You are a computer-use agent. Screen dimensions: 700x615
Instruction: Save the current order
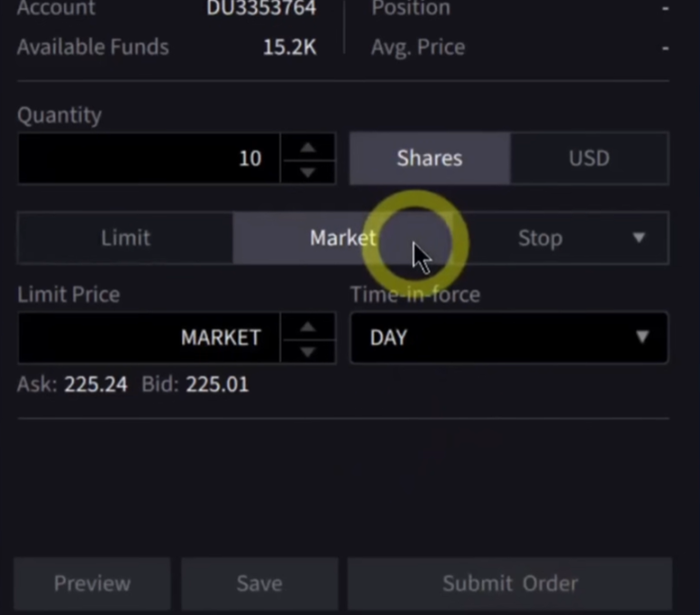tap(259, 583)
